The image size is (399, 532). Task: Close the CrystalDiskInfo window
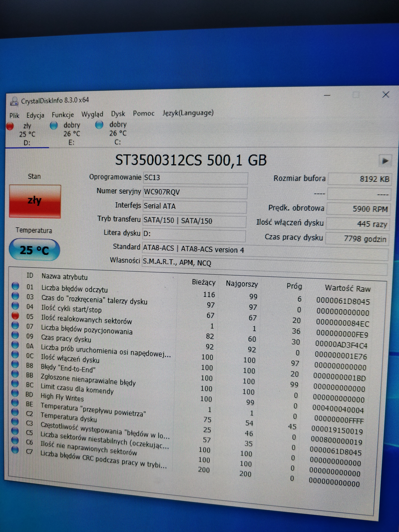click(x=386, y=95)
